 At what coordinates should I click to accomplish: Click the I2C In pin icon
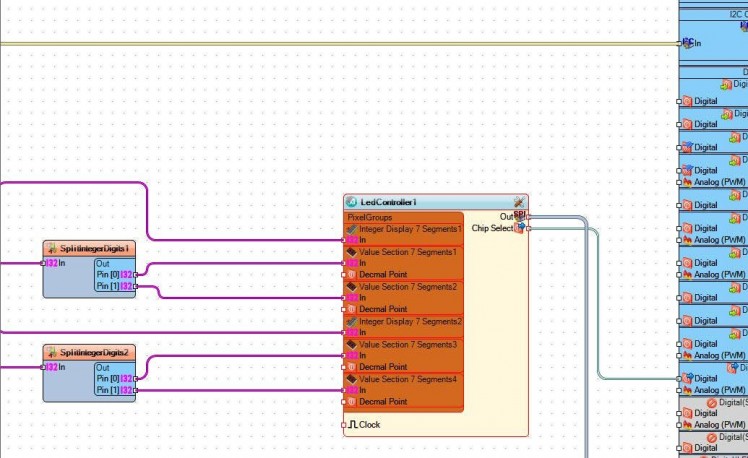[687, 43]
